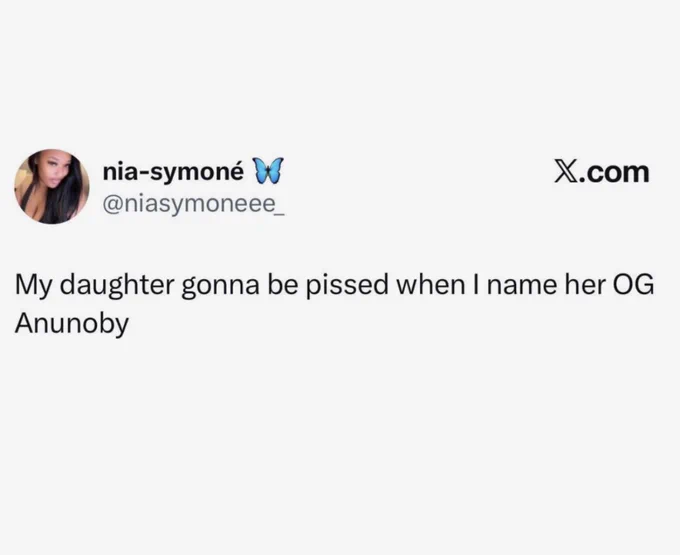Screen dimensions: 680x555
Task: Select the word "My" starting the tweet
Action: [33, 286]
